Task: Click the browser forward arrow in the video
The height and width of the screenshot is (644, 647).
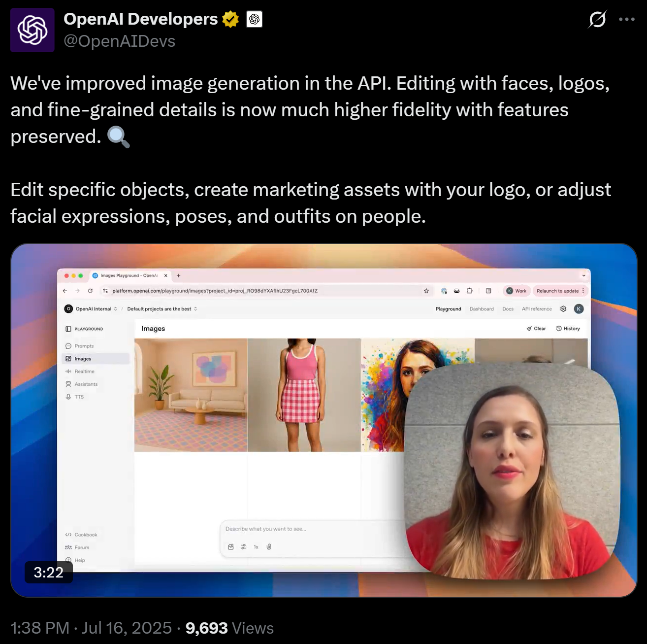Action: tap(77, 291)
